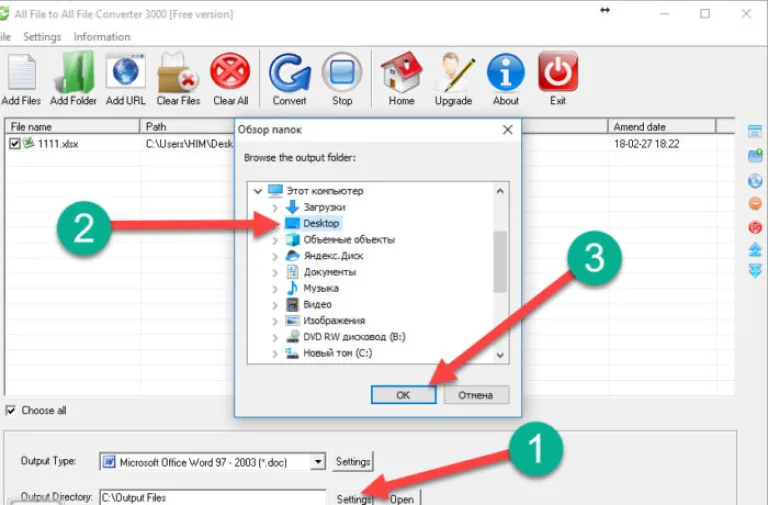Click the folder tree scrollbar thumb

click(x=500, y=262)
